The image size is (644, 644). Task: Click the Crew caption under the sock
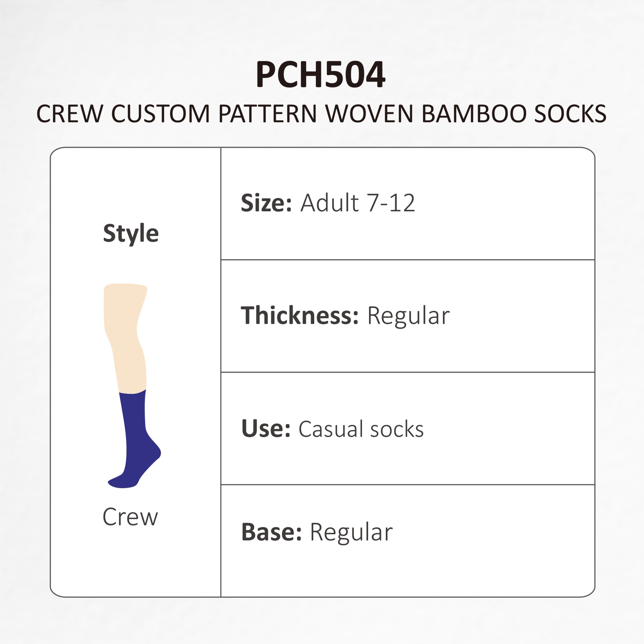130,517
